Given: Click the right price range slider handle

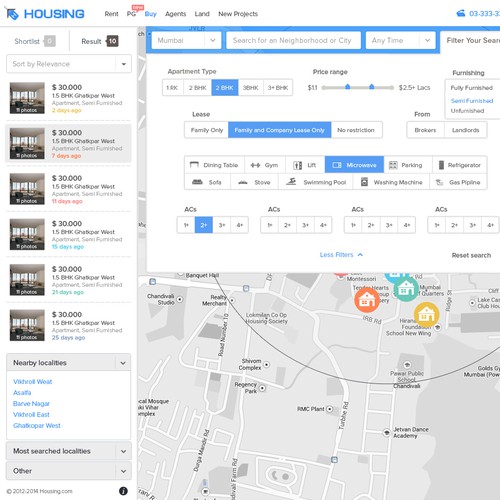Looking at the screenshot, I should [x=371, y=87].
